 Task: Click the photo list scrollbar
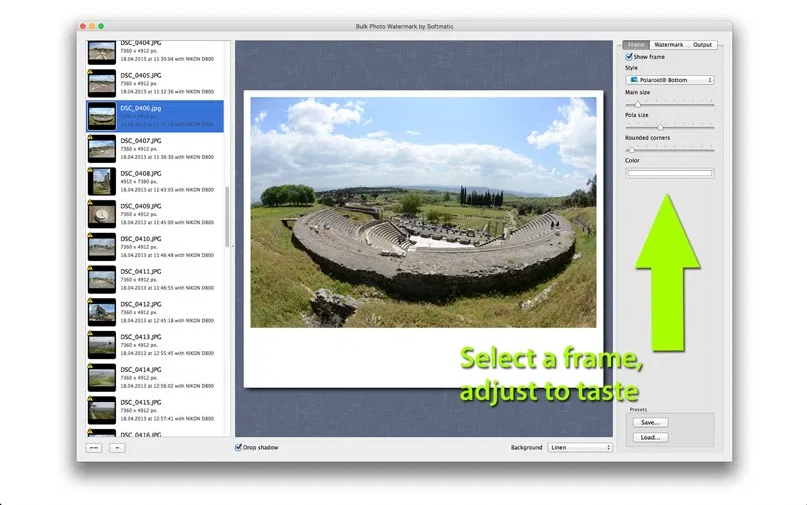coord(229,215)
